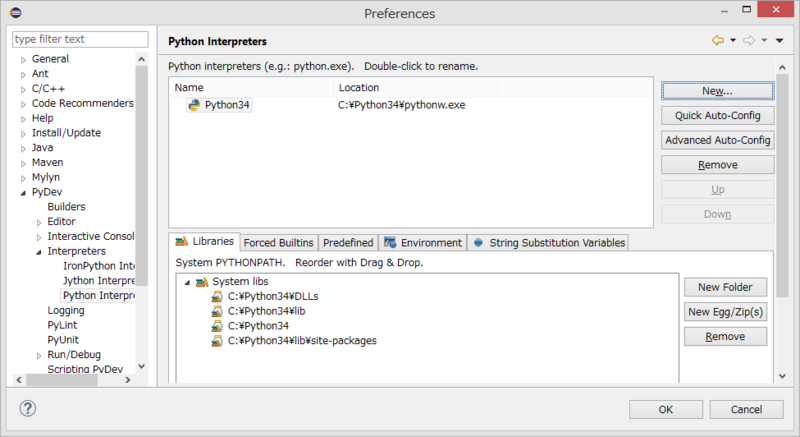Click the Name column header
The height and width of the screenshot is (437, 800).
[251, 87]
